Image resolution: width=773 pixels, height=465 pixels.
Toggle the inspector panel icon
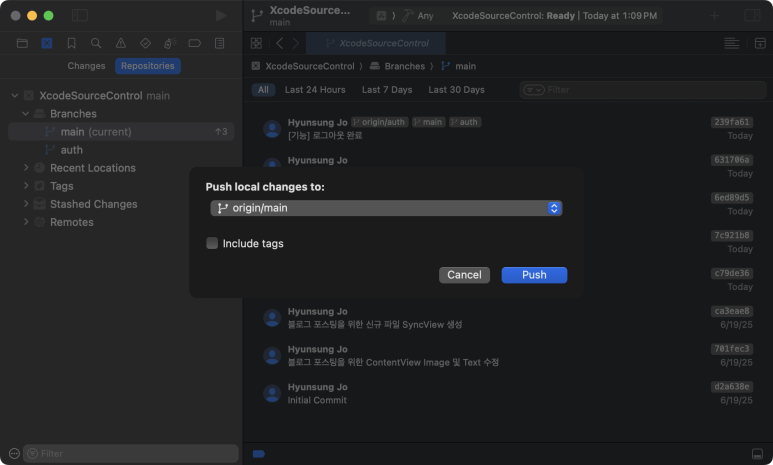coord(752,15)
